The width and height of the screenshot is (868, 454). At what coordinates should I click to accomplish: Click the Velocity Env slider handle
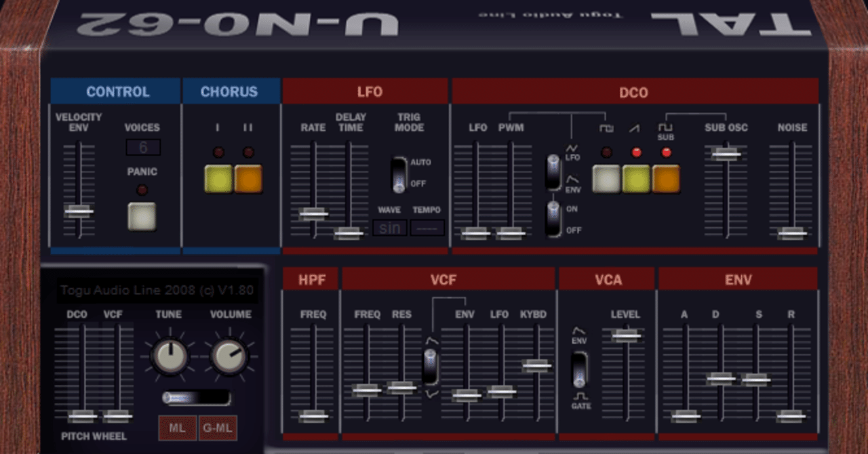point(79,211)
